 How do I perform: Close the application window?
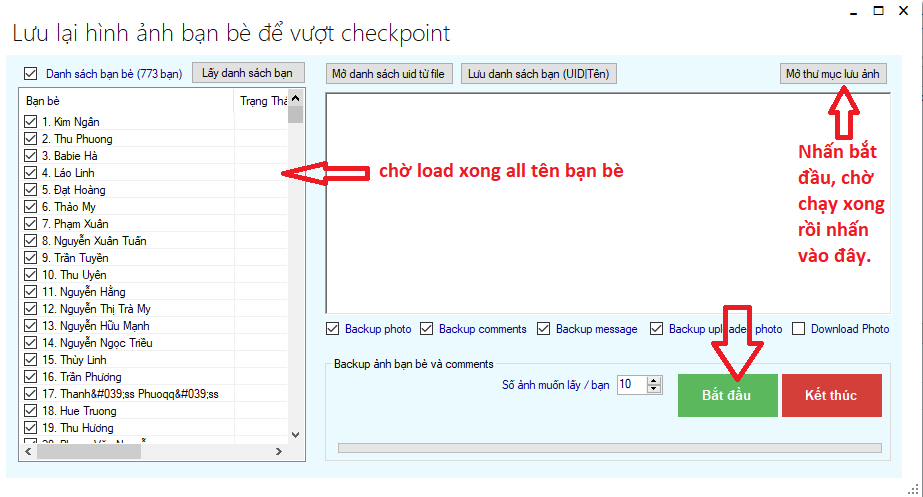904,11
